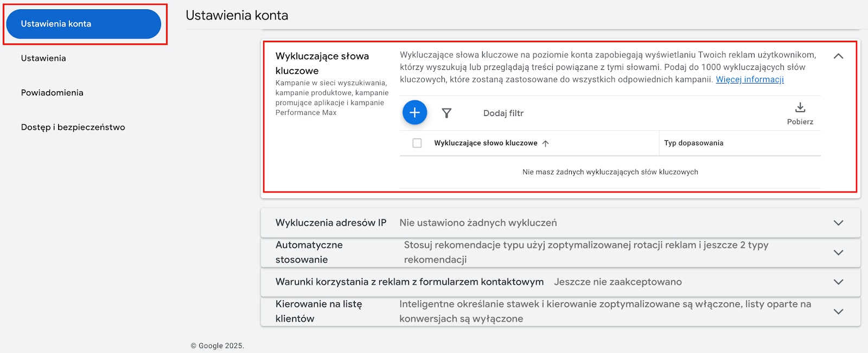Tick the select-all checkbox in table header
Screen dimensions: 868x353
417,143
